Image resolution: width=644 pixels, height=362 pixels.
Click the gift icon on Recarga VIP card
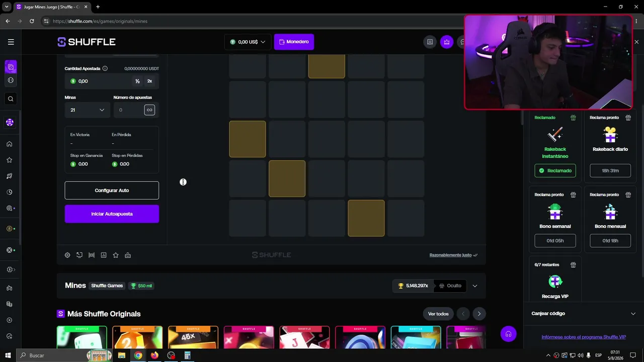pyautogui.click(x=573, y=265)
